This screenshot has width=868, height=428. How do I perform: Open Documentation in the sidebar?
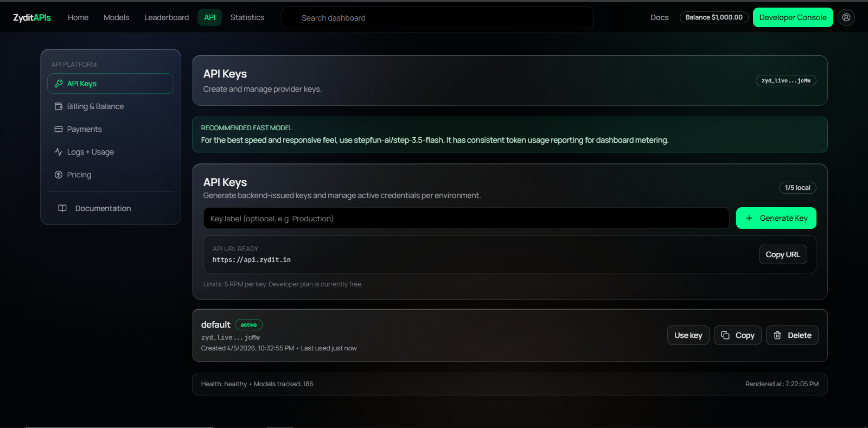point(111,208)
